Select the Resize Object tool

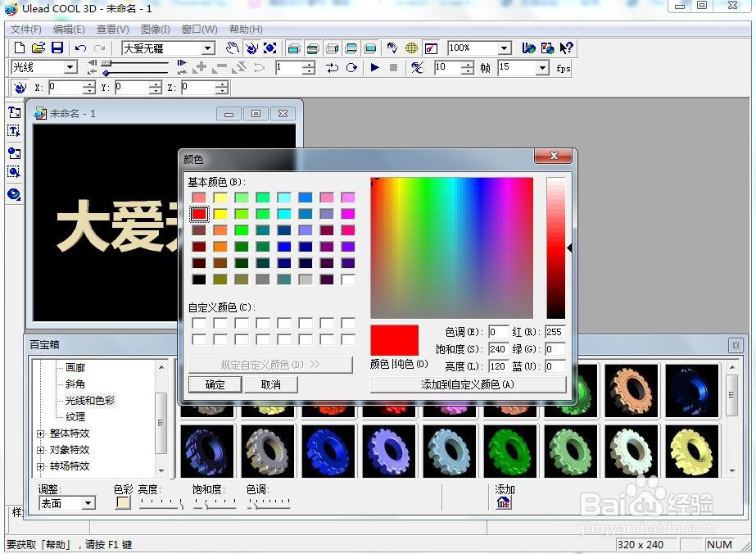click(x=270, y=48)
